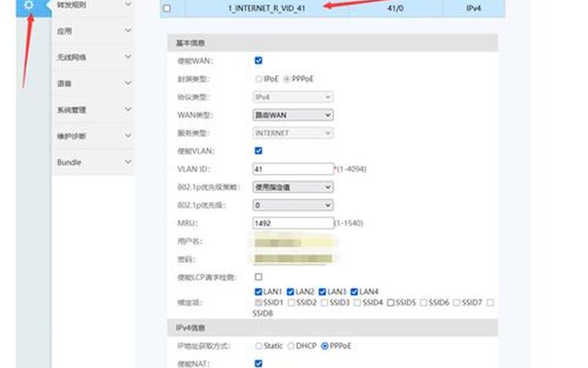Screen dimensions: 588x368
Task: Expand the 转发规则 menu section
Action: (93, 5)
